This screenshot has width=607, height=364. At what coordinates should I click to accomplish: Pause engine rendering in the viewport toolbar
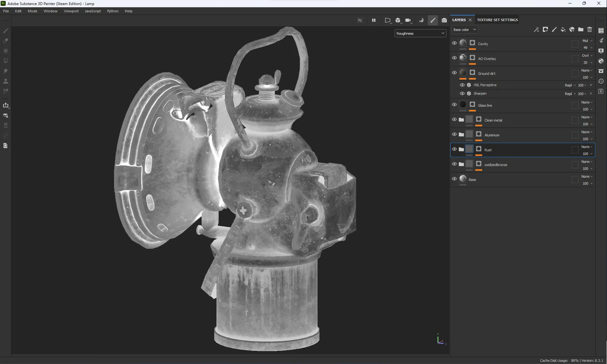coord(374,20)
